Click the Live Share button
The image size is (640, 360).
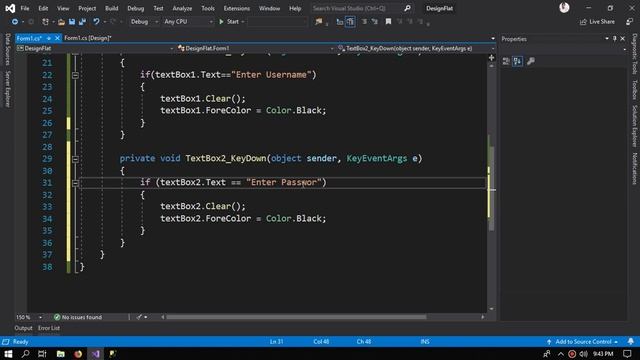[597, 22]
